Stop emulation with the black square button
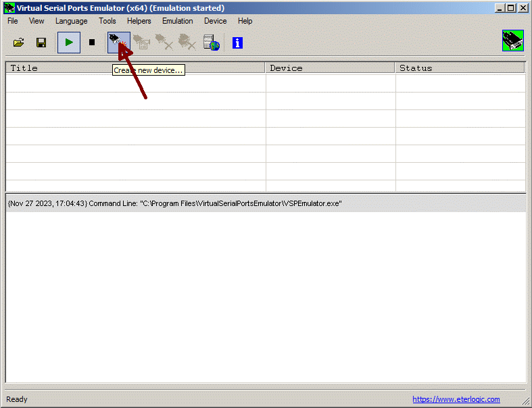 92,43
